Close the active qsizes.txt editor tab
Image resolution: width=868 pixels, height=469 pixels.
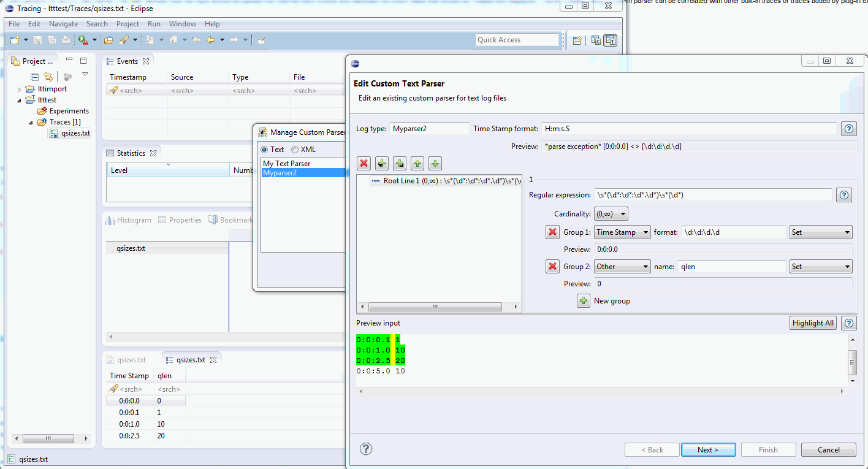(213, 360)
